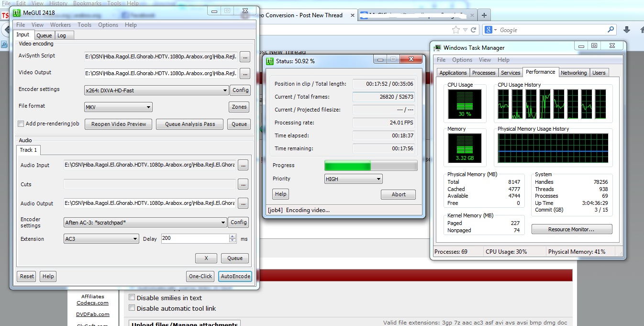Open MeGUI Options menu
Viewport: 644px width, 326px height.
point(108,25)
